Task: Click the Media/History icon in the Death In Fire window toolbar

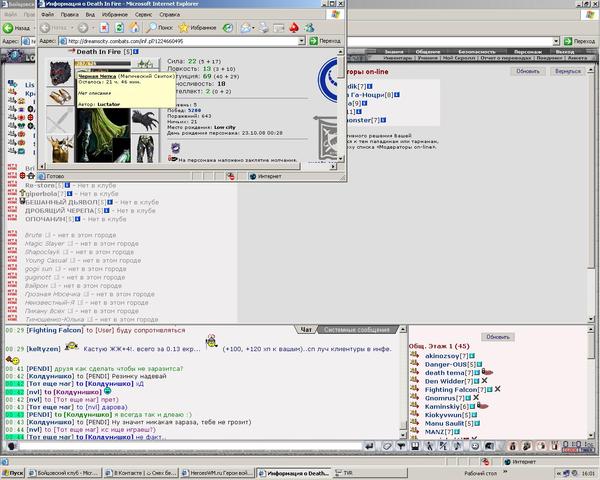Action: pos(228,28)
